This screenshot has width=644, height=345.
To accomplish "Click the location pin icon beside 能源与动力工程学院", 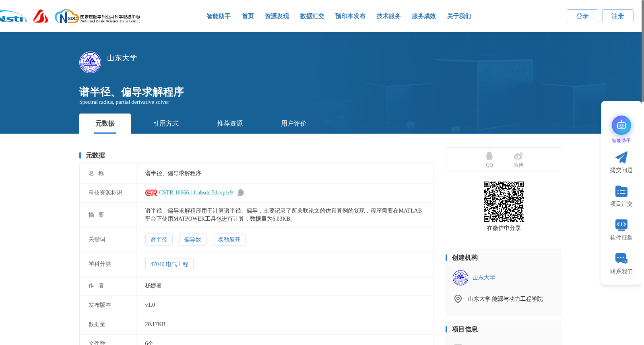I will point(458,299).
